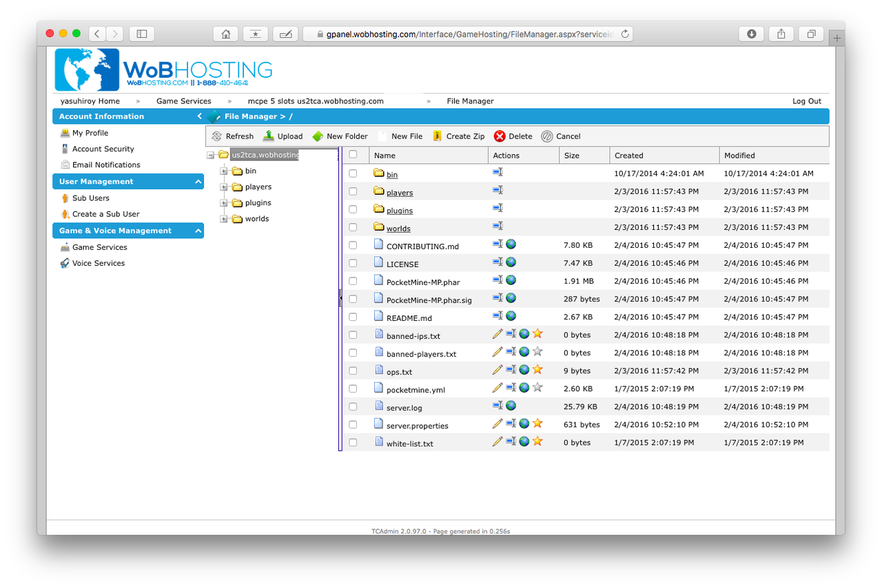Click the rename icon for the LICENSE file
The image size is (882, 588).
[498, 262]
